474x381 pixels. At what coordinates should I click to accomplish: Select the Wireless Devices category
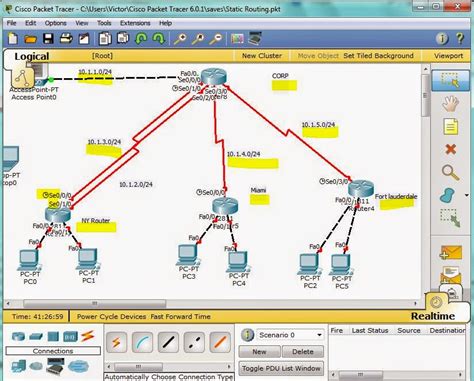tap(70, 336)
